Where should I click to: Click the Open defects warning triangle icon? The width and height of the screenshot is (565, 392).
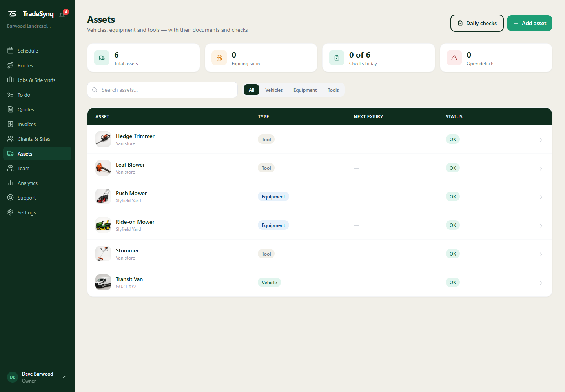point(454,58)
